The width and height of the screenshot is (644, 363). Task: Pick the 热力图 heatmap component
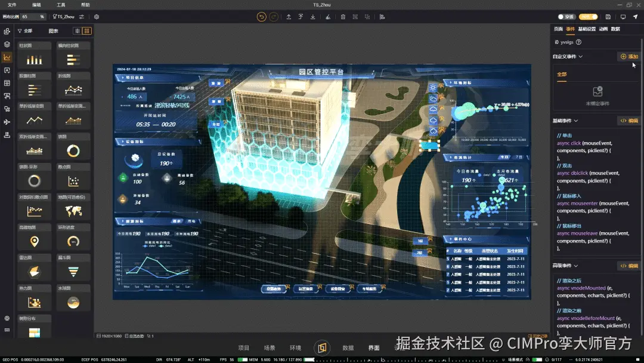(x=35, y=299)
